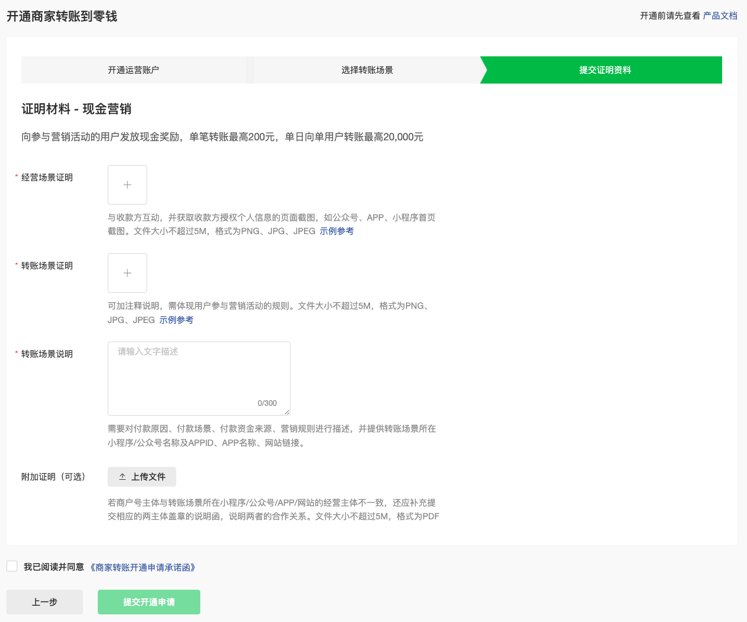This screenshot has width=747, height=622.
Task: Click the plus icon to upload 转账场景证明
Action: 127,273
